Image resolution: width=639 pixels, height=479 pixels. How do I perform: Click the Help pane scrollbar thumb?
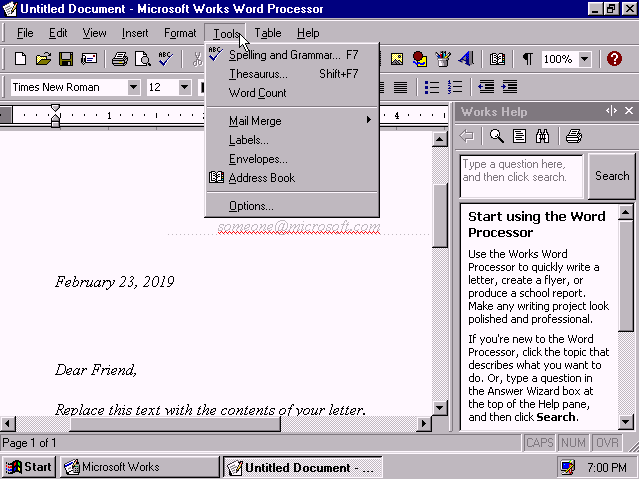pos(626,275)
